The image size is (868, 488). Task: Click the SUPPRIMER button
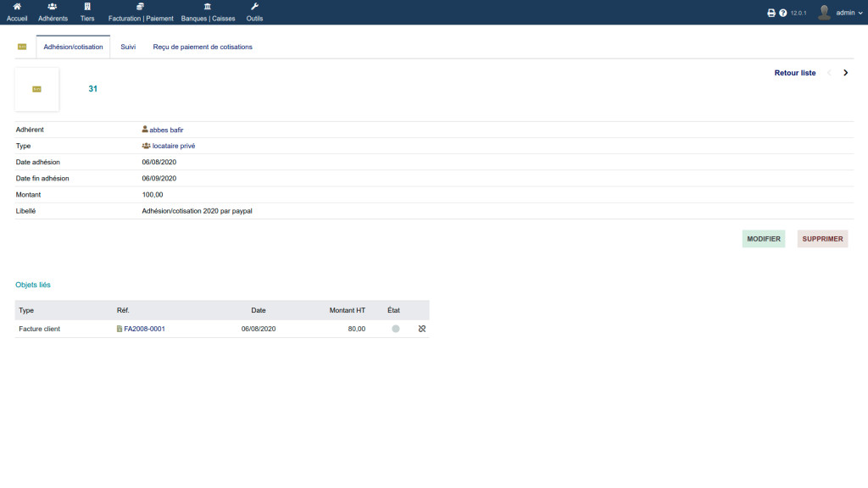(822, 239)
